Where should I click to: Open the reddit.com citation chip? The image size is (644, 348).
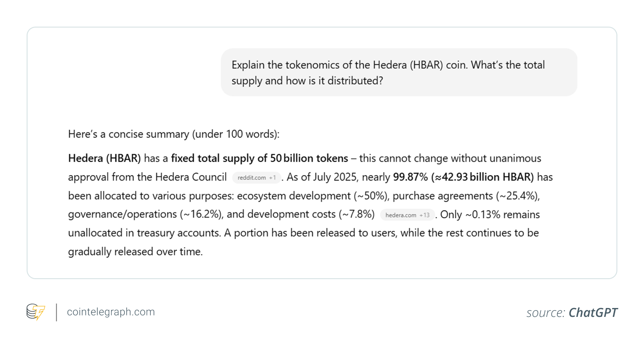[x=257, y=178]
